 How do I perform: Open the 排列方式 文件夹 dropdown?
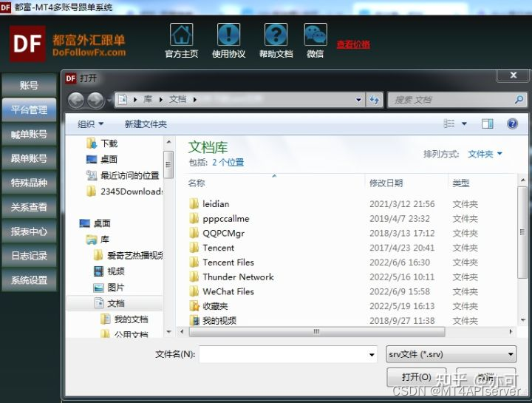point(485,154)
